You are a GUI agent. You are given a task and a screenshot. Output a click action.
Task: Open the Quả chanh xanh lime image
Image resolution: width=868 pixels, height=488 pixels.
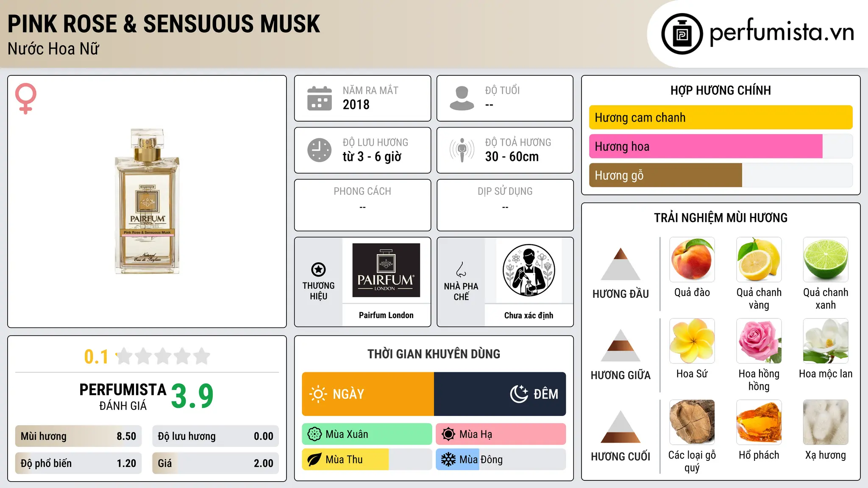(x=826, y=260)
